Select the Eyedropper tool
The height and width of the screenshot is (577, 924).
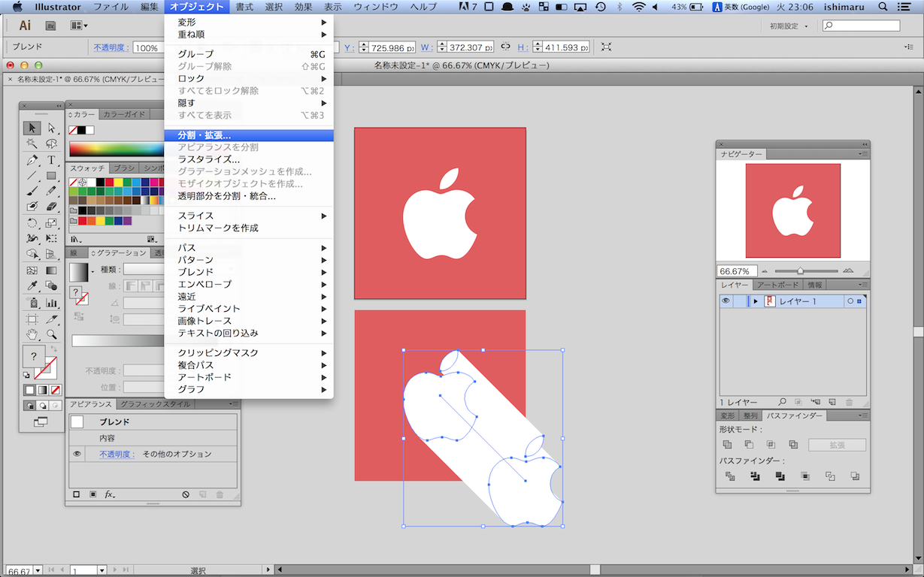click(x=32, y=285)
